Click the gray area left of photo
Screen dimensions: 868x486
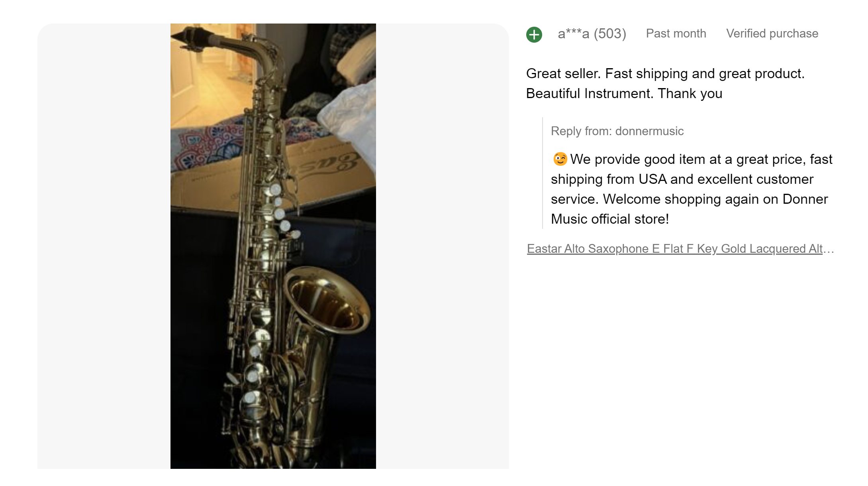(x=104, y=246)
